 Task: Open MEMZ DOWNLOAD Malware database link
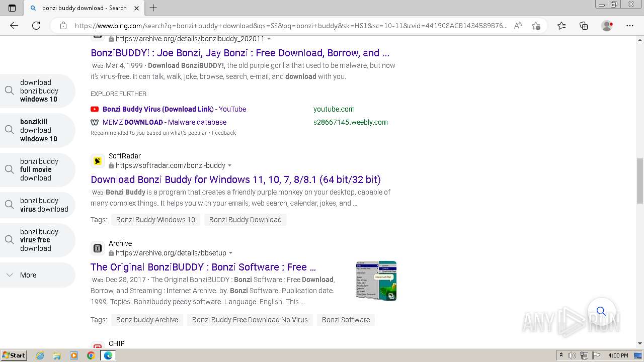165,122
